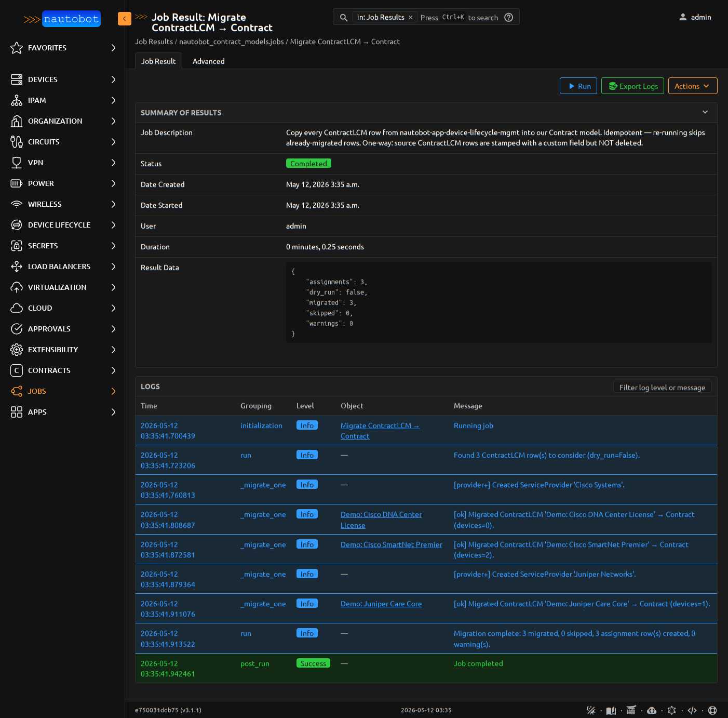This screenshot has height=718, width=728.
Task: Expand the Circuits menu chevron
Action: (114, 142)
